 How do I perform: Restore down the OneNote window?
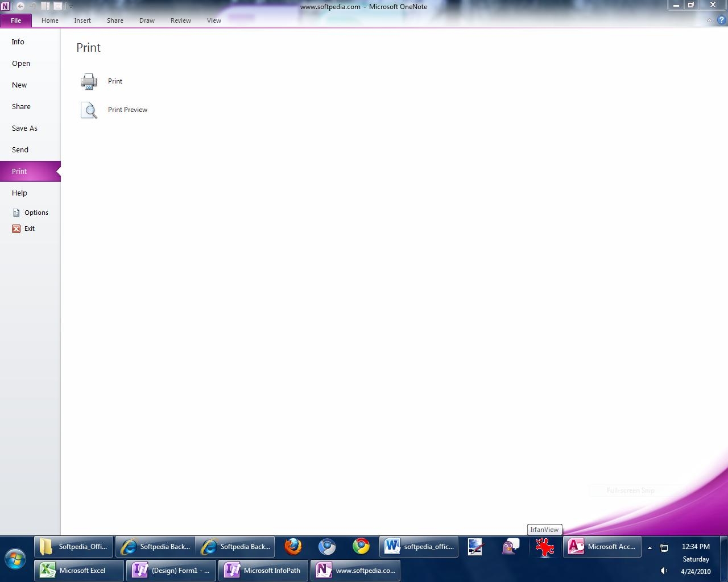click(691, 5)
